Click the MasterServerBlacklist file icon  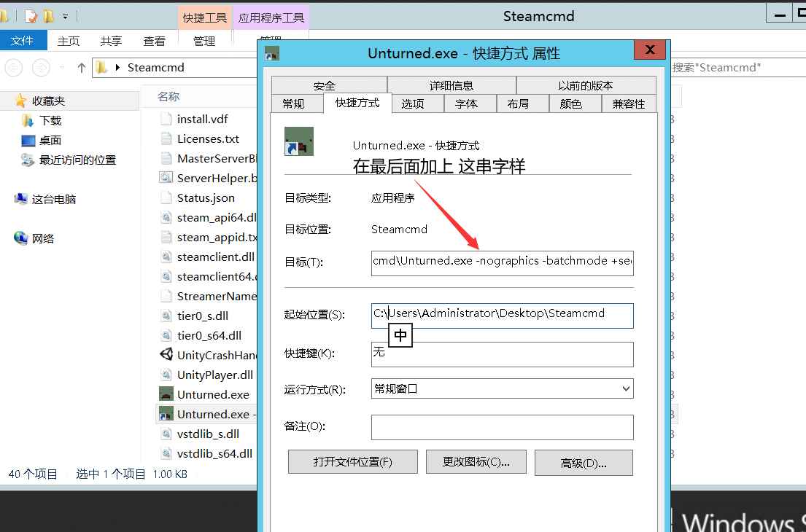166,158
